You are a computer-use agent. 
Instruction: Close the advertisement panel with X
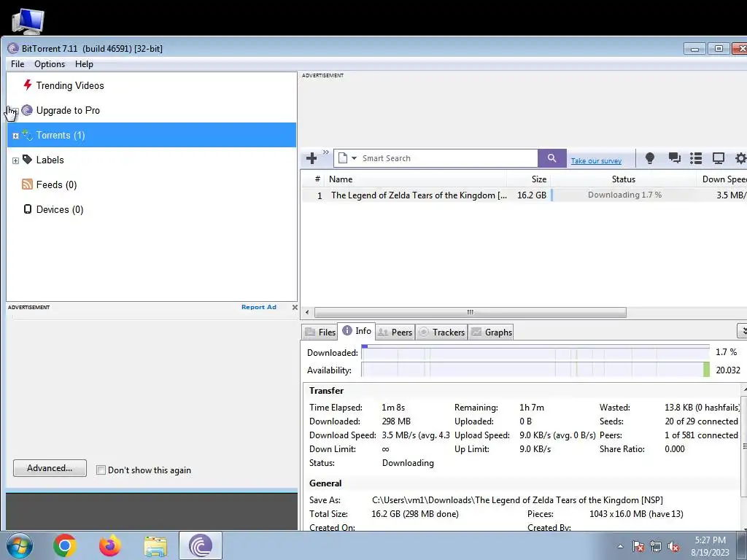click(x=295, y=307)
